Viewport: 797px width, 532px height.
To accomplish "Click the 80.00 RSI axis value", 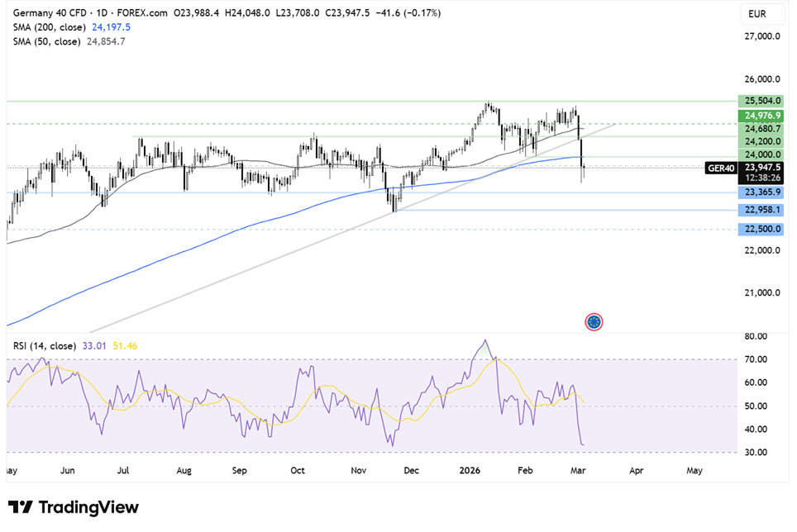I will (x=756, y=336).
